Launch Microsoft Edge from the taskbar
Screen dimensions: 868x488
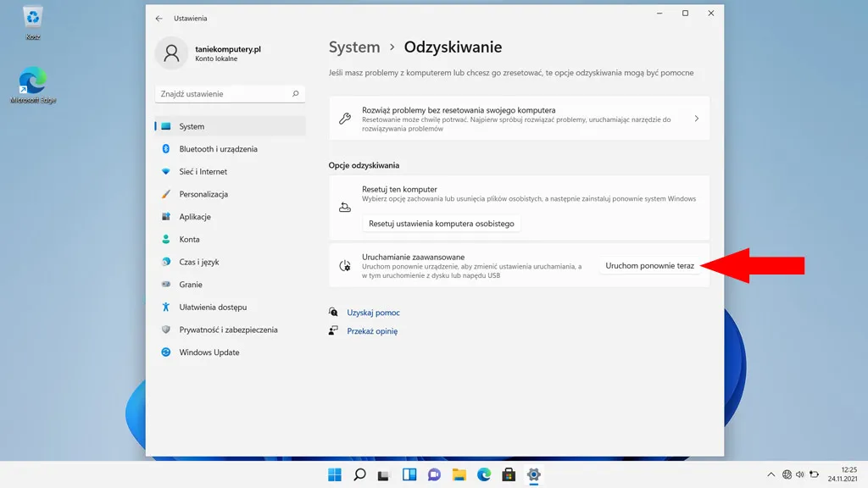[x=484, y=474]
